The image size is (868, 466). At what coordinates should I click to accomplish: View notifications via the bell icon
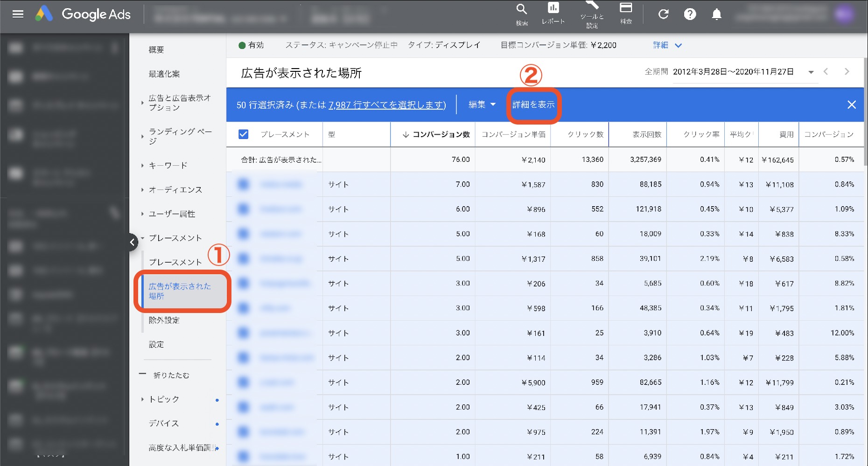pos(717,14)
